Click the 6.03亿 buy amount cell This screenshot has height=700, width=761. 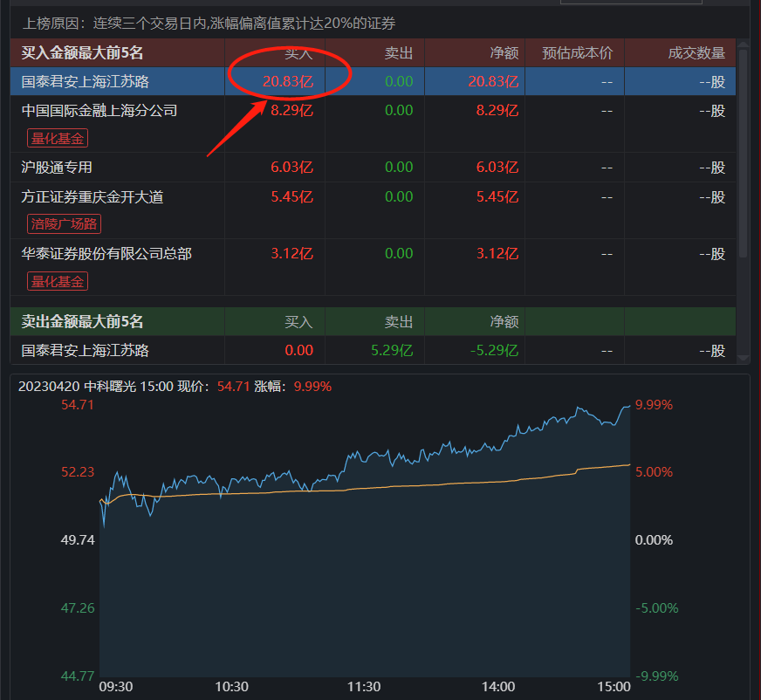(x=291, y=168)
